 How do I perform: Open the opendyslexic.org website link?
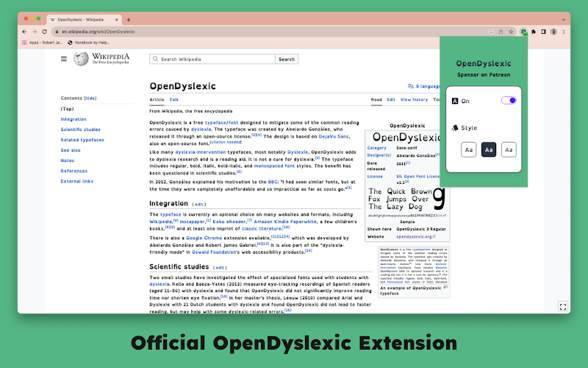click(415, 236)
